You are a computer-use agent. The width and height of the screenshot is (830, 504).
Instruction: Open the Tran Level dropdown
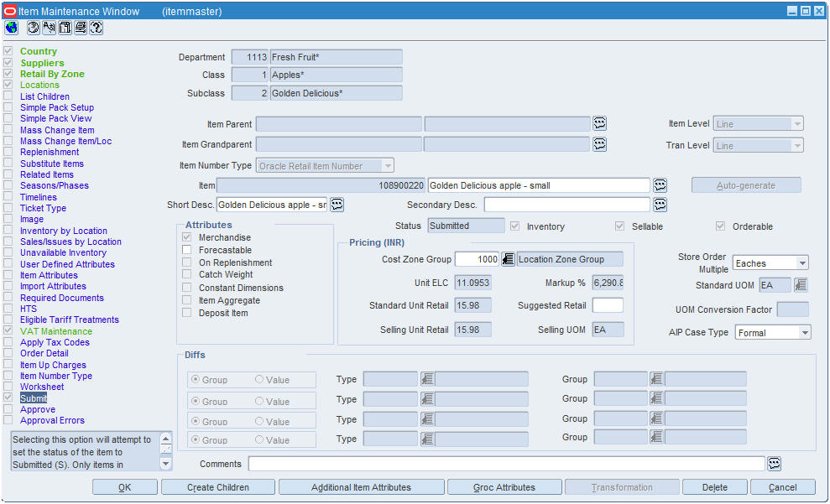[x=797, y=145]
